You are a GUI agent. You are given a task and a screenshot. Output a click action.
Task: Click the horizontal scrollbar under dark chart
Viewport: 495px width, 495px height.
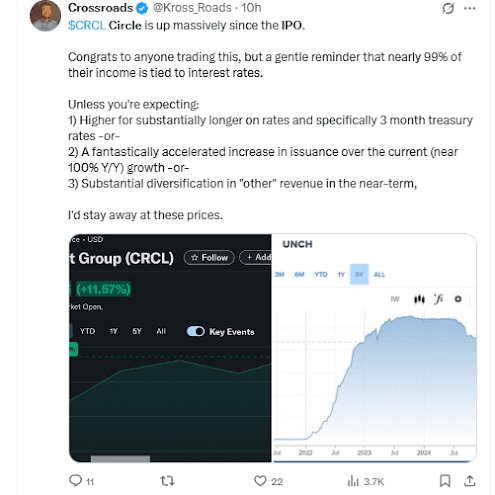(x=120, y=459)
